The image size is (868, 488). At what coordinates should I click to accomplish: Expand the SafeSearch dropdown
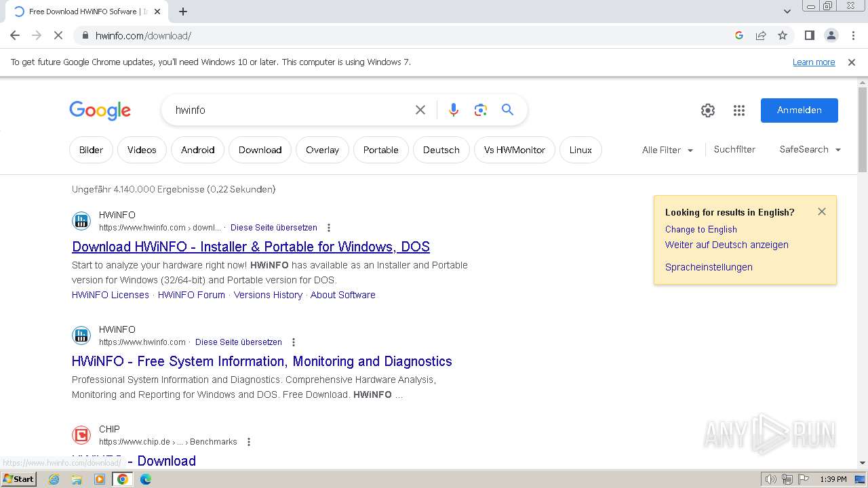(810, 149)
